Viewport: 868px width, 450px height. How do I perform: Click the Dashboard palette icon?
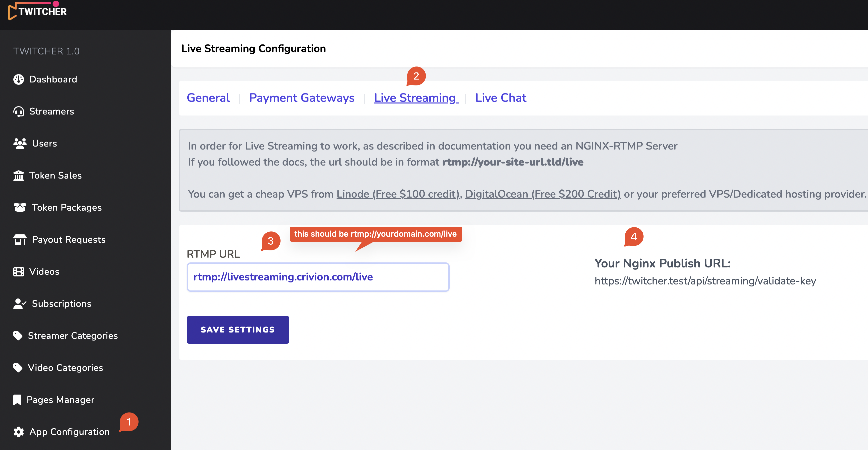point(19,79)
